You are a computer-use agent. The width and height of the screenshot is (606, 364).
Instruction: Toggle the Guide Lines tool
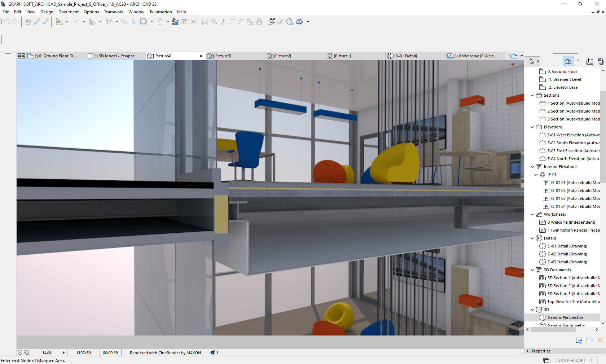coord(60,22)
